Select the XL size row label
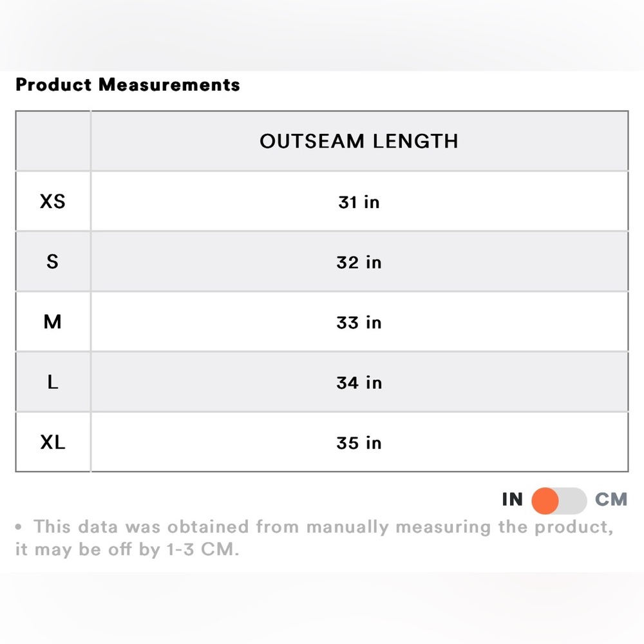The width and height of the screenshot is (644, 644). 53,442
